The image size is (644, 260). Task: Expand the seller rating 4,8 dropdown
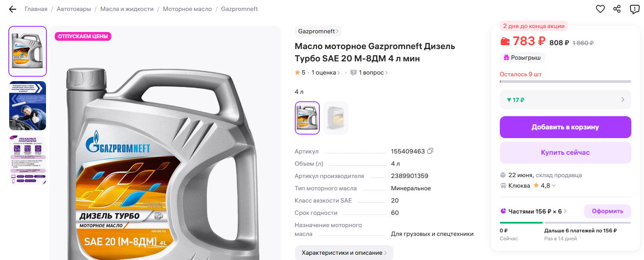tap(545, 185)
